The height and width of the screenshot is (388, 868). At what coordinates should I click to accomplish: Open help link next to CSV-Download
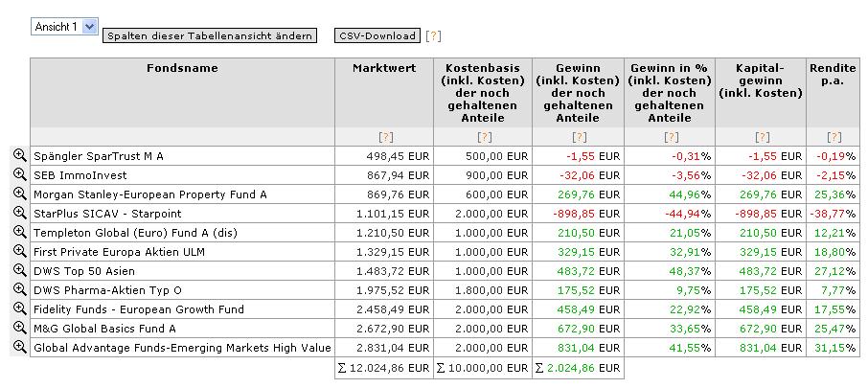click(433, 36)
